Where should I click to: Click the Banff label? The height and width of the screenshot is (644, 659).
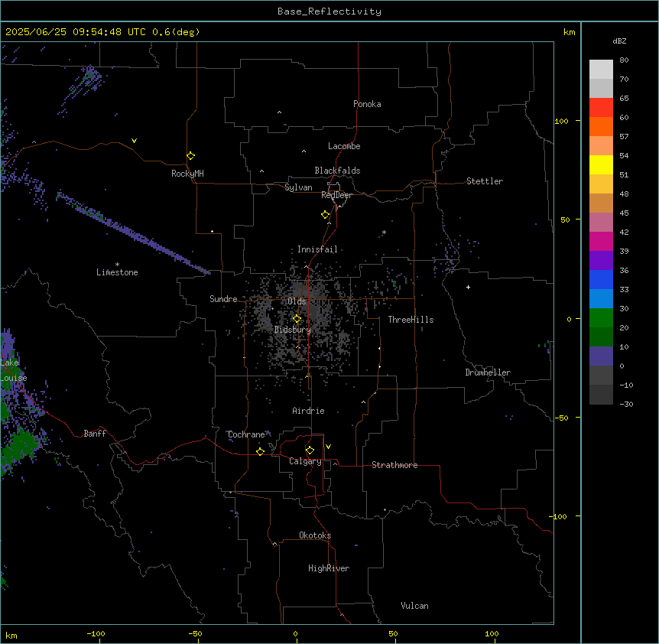[x=95, y=434]
